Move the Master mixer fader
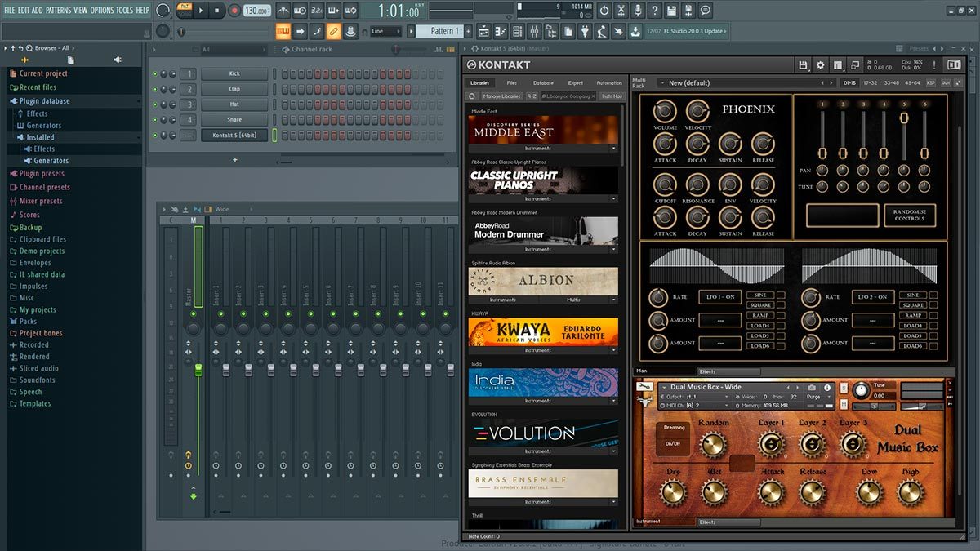 tap(198, 371)
